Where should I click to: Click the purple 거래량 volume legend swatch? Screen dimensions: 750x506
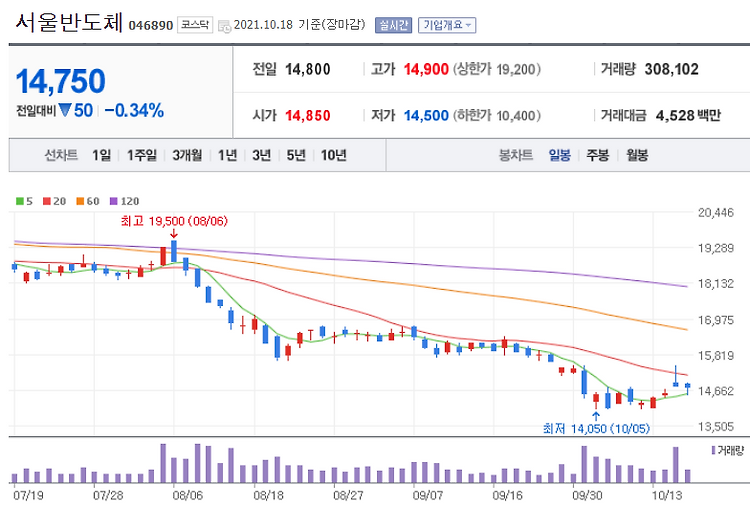[713, 450]
